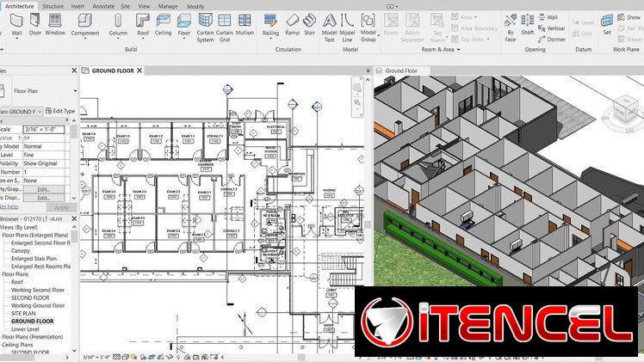Activate the Roof tool
The height and width of the screenshot is (362, 644).
(143, 25)
